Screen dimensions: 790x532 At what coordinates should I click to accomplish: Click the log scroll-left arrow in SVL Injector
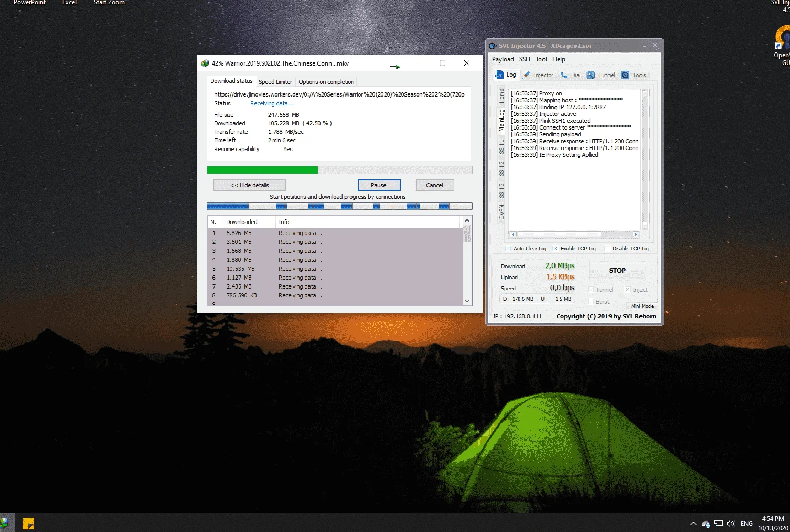click(x=513, y=235)
